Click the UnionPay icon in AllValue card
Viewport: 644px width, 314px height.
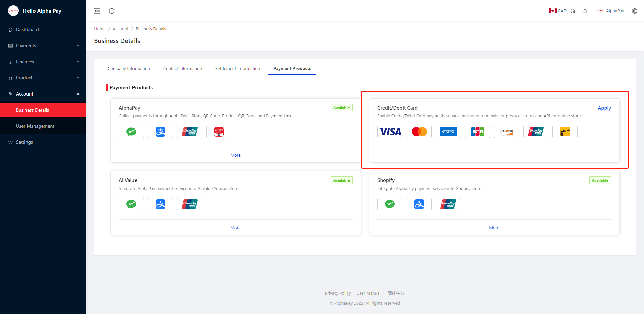190,204
